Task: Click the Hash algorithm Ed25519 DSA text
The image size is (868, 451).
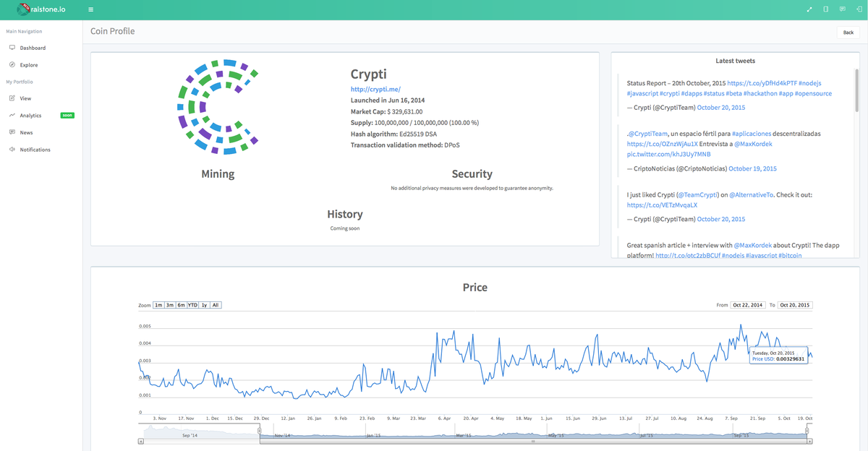Action: click(394, 134)
